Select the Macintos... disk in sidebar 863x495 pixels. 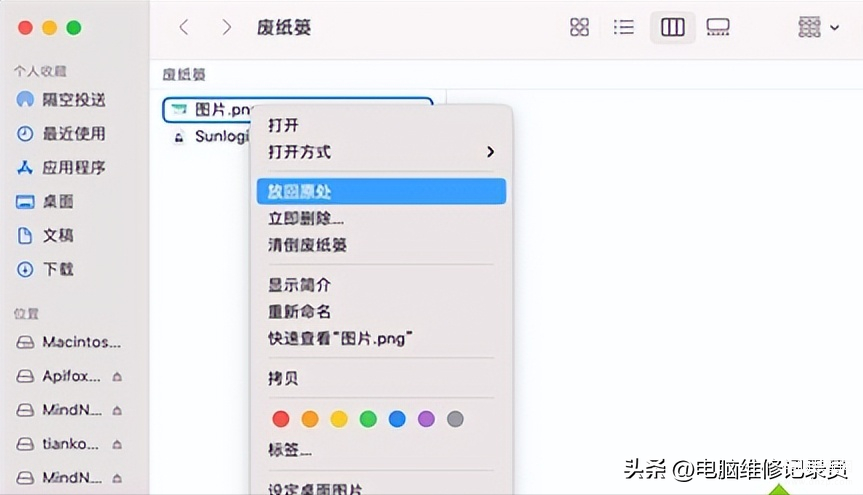[x=68, y=342]
